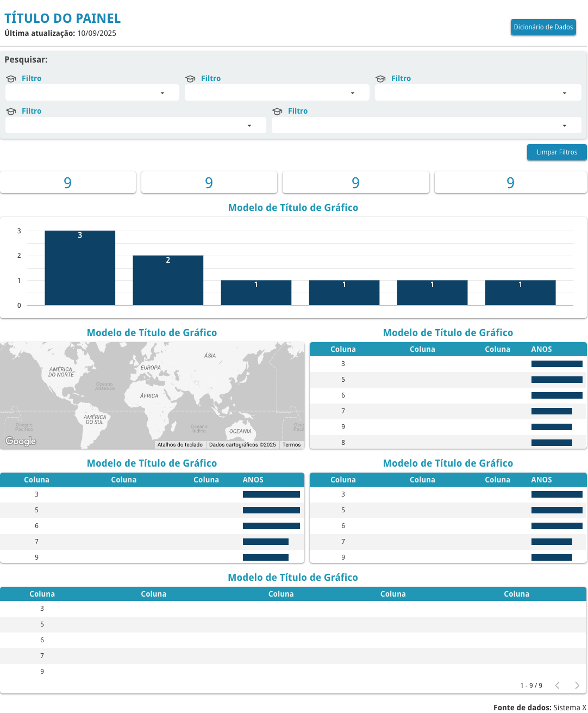The width and height of the screenshot is (588, 713).
Task: Click the AMÉRICA DO NORTE map label
Action: [x=61, y=372]
